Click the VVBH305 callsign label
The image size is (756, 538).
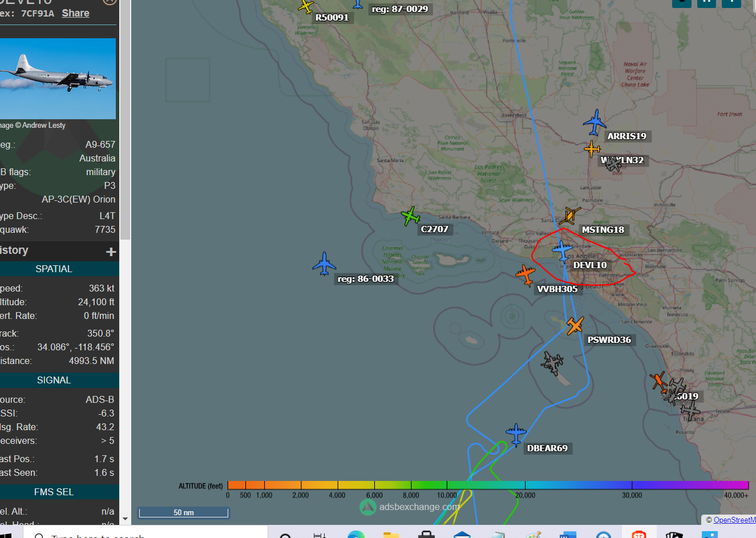coord(557,289)
